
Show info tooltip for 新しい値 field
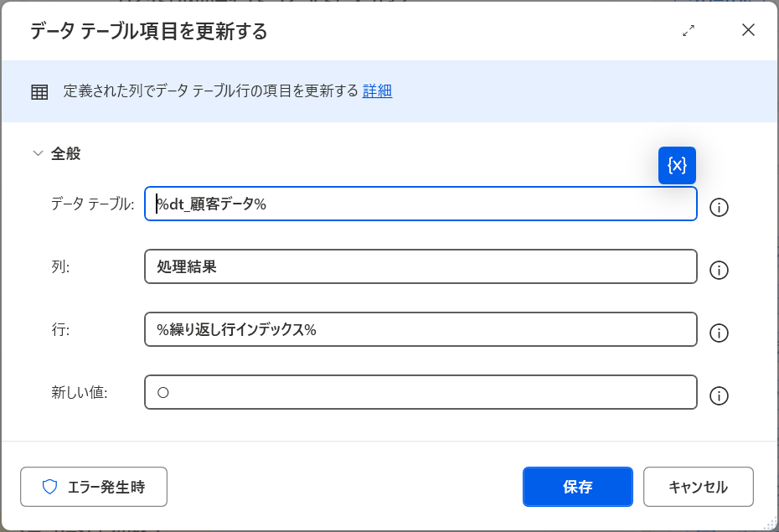coord(719,396)
